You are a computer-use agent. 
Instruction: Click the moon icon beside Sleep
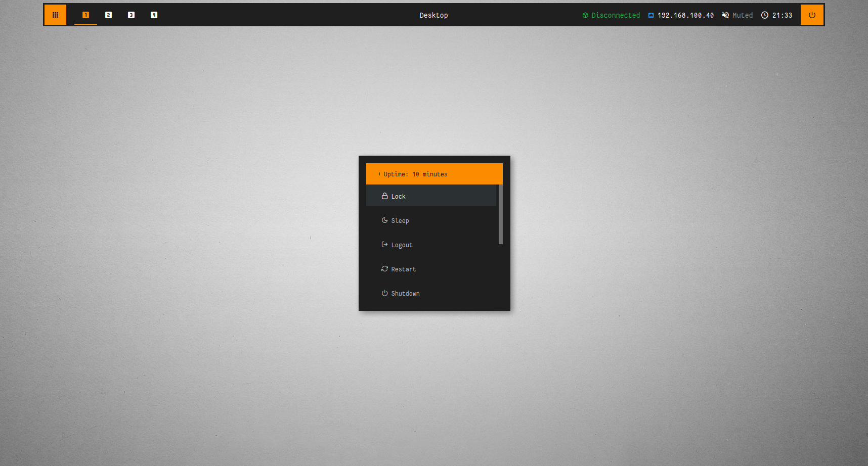385,220
